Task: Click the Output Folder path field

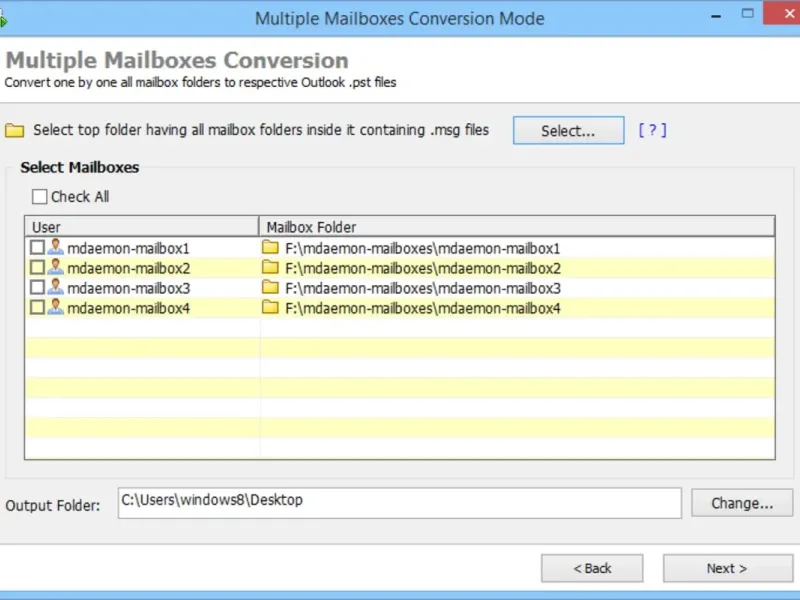Action: tap(399, 502)
